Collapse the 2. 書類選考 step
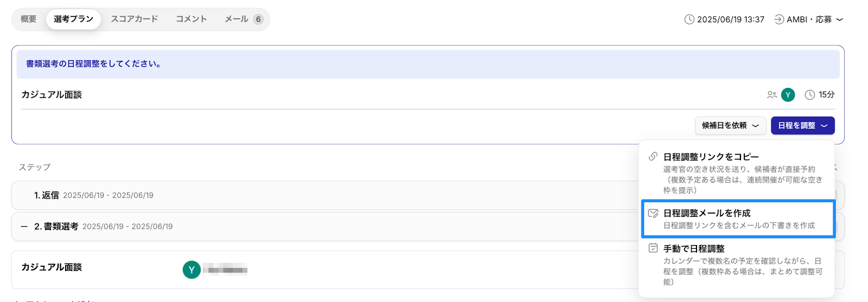Screen dimensions: 868x302 24,227
